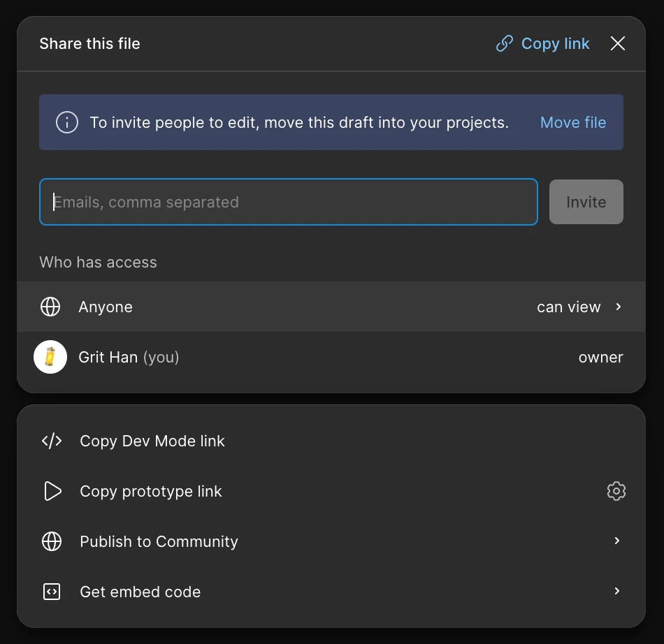Select Copy prototype link
Image resolution: width=664 pixels, height=644 pixels.
pyautogui.click(x=151, y=492)
